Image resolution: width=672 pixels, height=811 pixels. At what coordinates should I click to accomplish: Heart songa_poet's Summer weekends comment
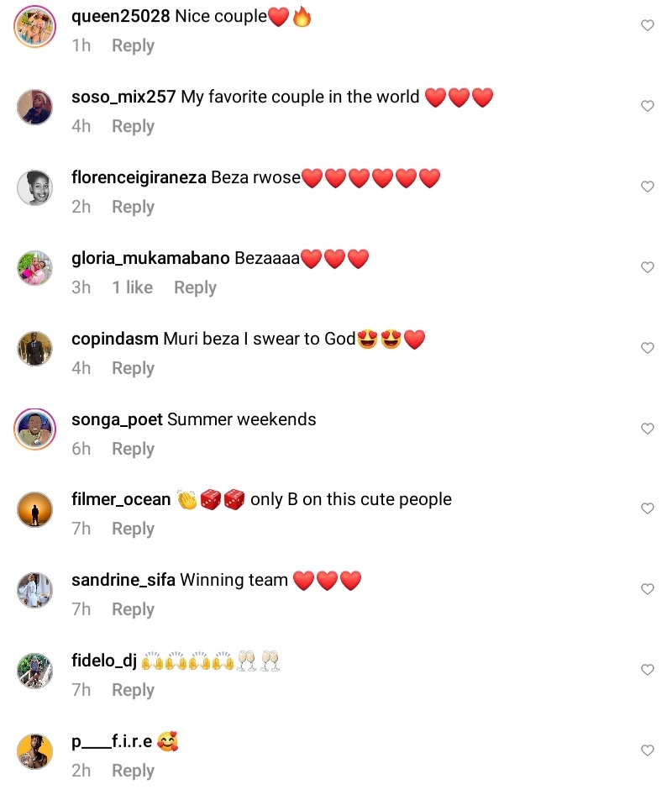647,429
